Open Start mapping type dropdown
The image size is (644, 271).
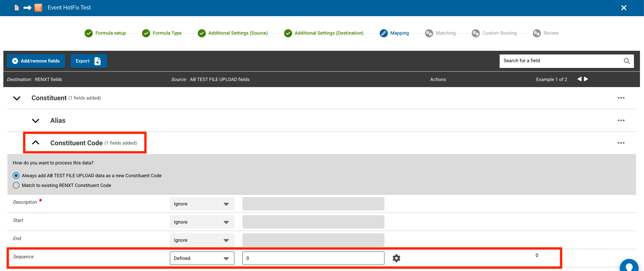pyautogui.click(x=202, y=222)
